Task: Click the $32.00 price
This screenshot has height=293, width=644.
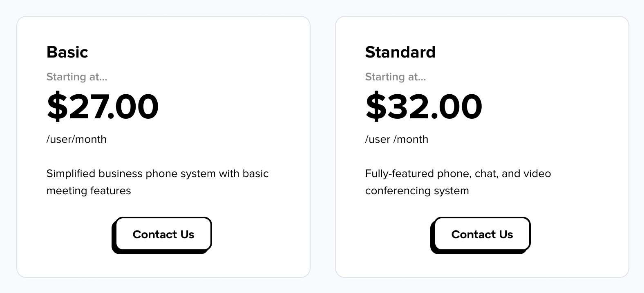Action: (424, 107)
